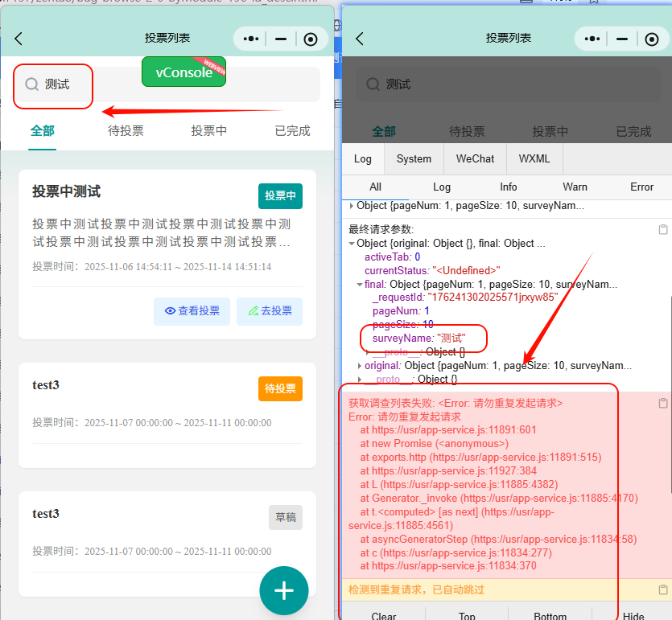The height and width of the screenshot is (620, 672).
Task: Tap the copy icon next to the first Object entry
Action: [662, 229]
